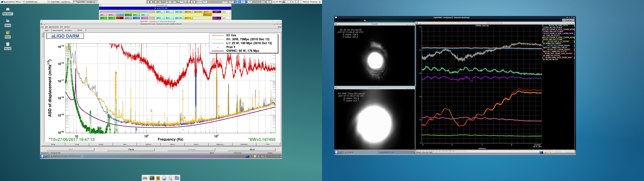Switch to the Measurement tab
Image resolution: width=644 pixels, height=181 pixels.
57,30
